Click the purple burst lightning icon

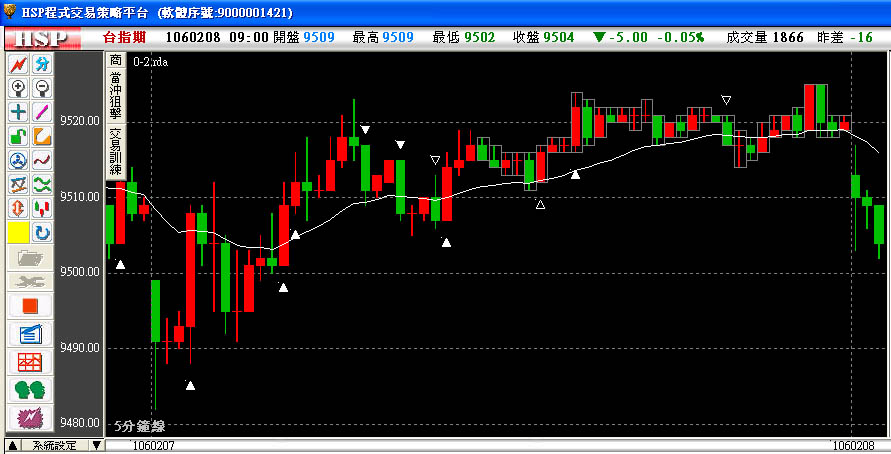[30, 418]
